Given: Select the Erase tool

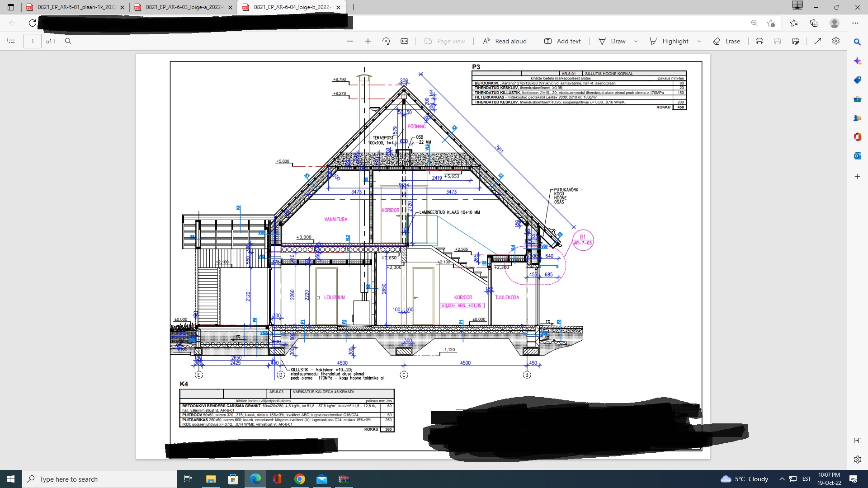Looking at the screenshot, I should 726,41.
